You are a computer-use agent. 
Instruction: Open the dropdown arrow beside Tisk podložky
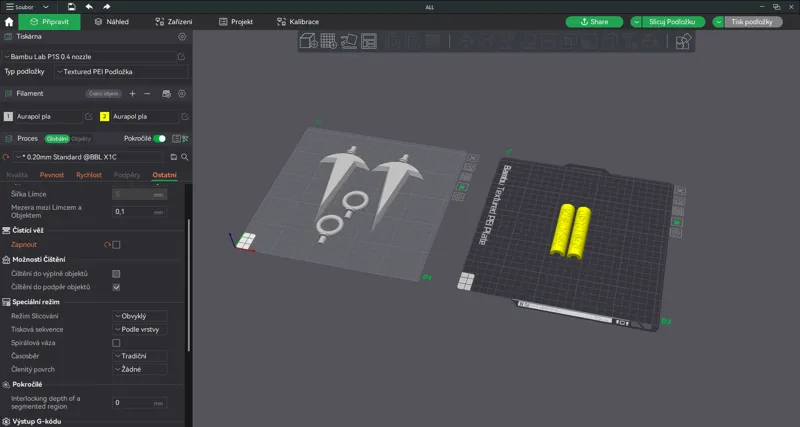pyautogui.click(x=718, y=22)
